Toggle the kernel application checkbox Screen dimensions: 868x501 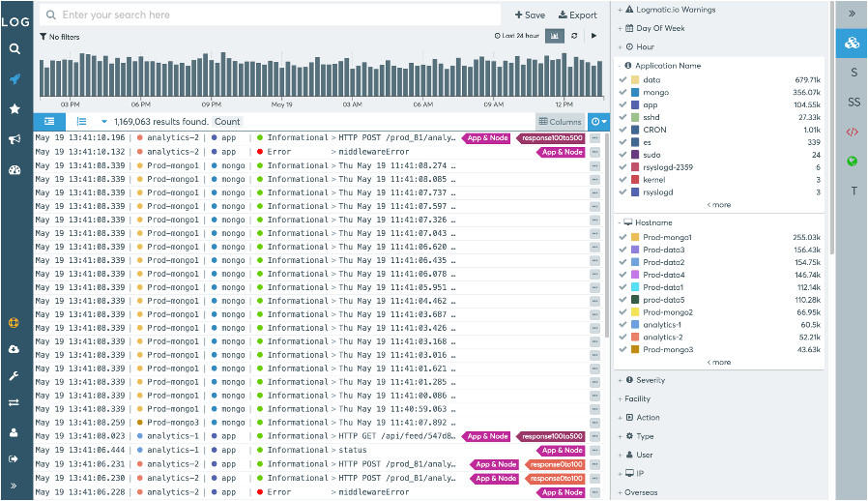(622, 180)
